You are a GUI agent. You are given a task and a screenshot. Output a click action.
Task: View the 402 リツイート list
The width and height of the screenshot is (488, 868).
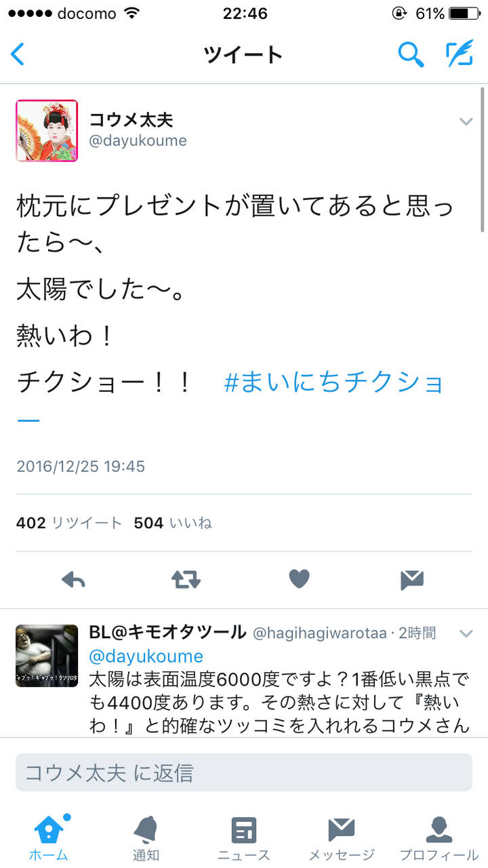[x=69, y=523]
